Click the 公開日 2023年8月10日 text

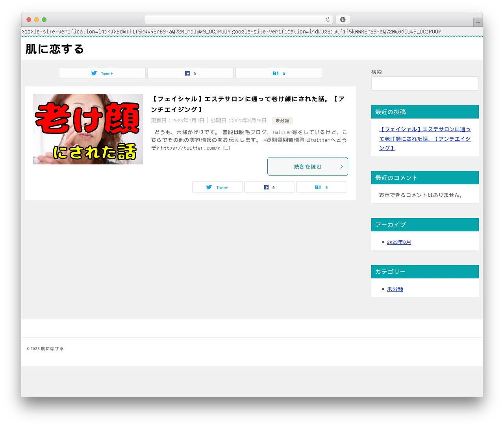239,121
